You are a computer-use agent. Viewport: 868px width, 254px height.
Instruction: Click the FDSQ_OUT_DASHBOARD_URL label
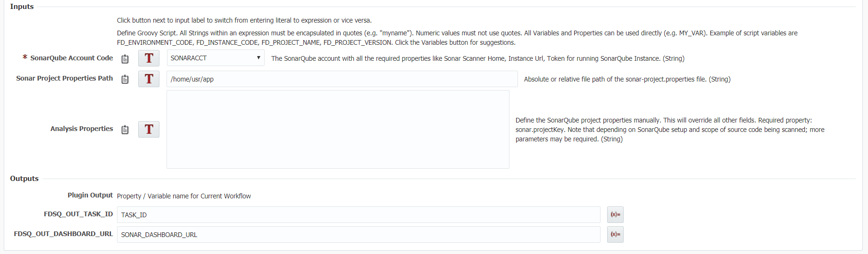click(x=63, y=234)
